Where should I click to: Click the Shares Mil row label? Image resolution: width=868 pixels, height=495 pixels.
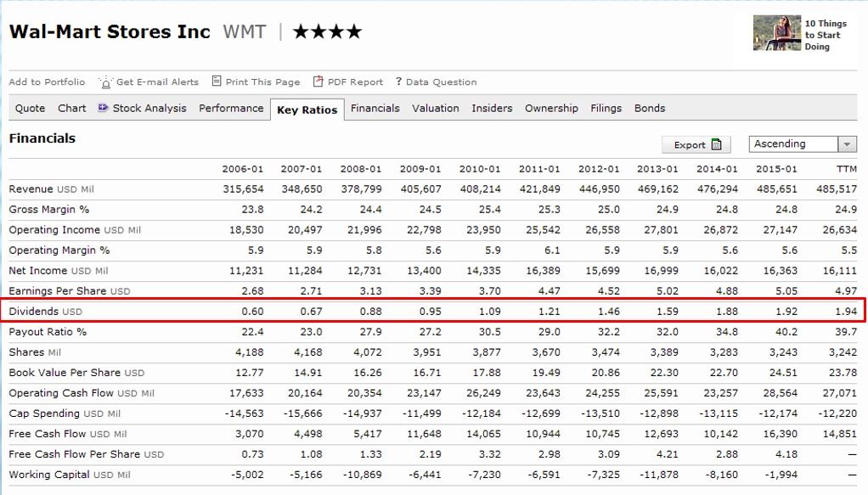coord(35,352)
